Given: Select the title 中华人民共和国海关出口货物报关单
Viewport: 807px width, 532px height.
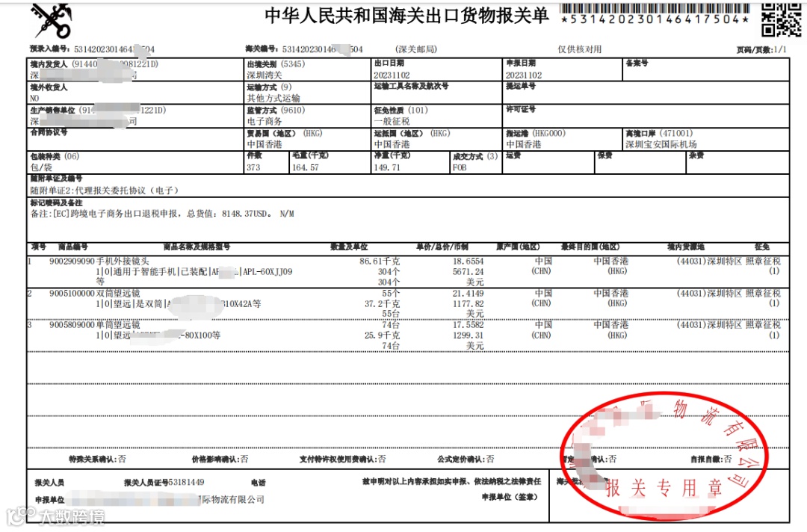Looking at the screenshot, I should tap(406, 16).
